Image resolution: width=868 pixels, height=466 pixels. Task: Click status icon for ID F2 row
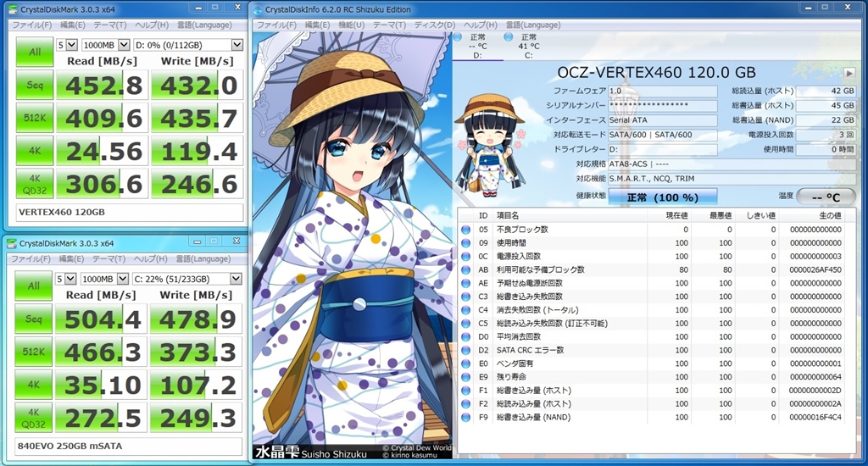pos(465,403)
